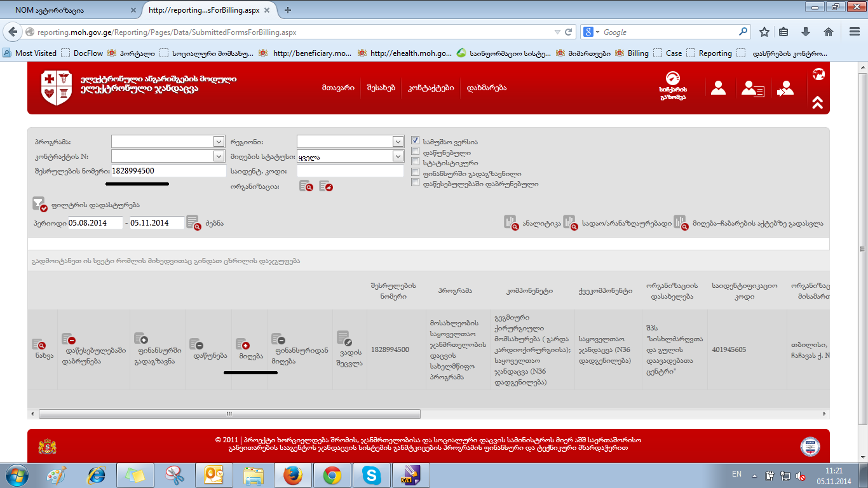Click ფინანსურში გადაგზავნა icon in row
Screen dimensions: 868x488
[140, 339]
